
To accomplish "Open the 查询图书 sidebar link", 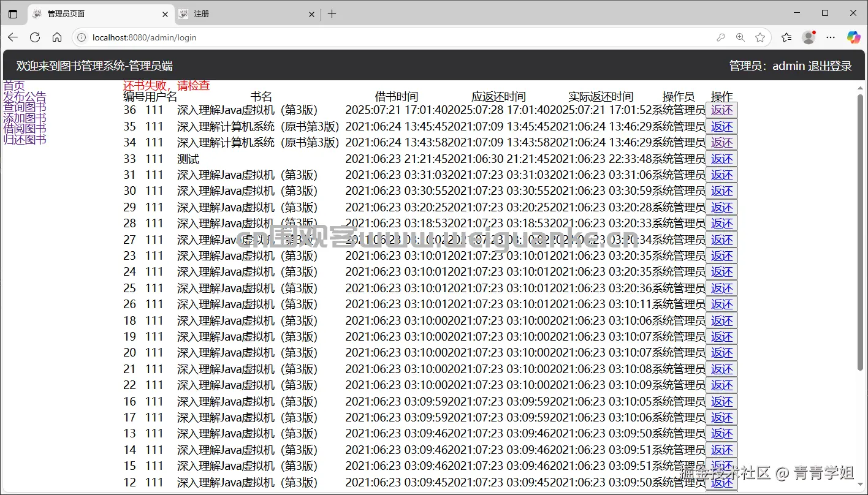I will (25, 107).
